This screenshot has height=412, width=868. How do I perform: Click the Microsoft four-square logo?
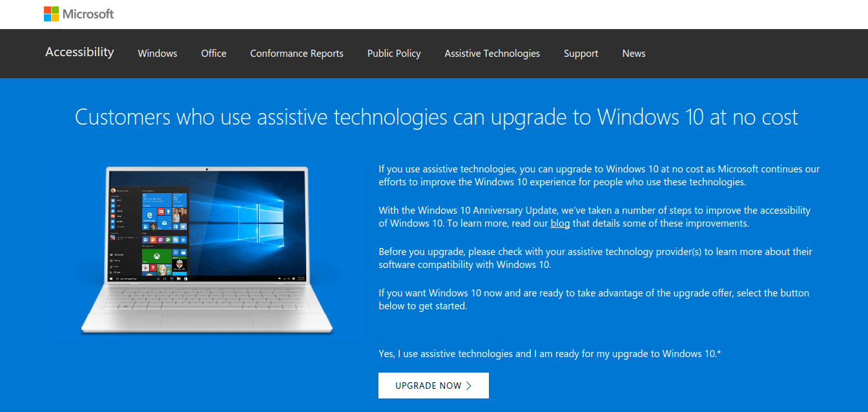(x=51, y=14)
